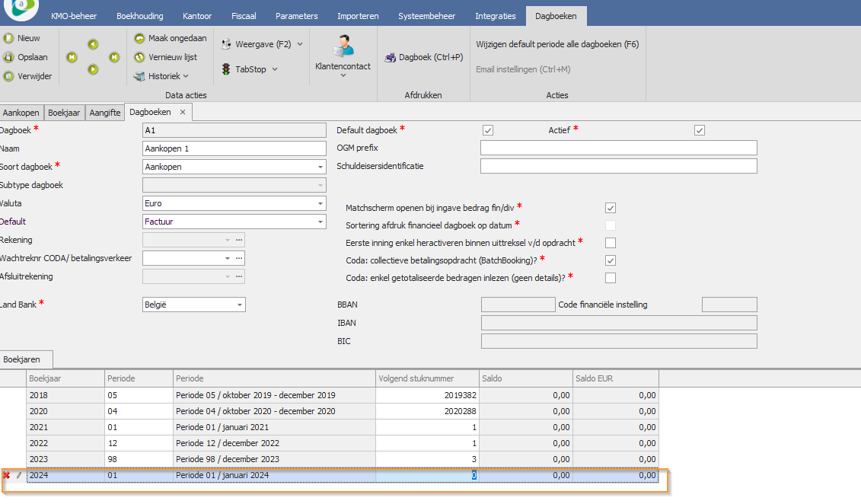Click 'Wijzigen default periode alle dagboeken (F6)'
This screenshot has width=861, height=504.
click(x=557, y=44)
